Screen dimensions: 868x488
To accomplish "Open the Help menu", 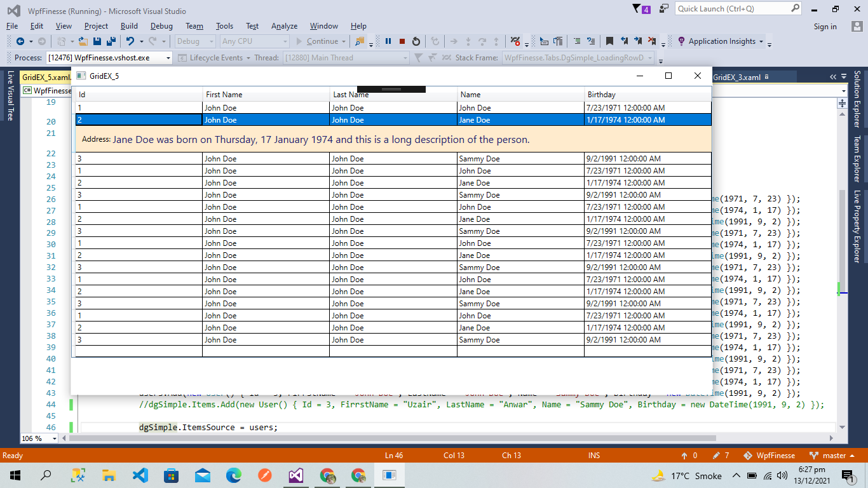I will pyautogui.click(x=358, y=26).
